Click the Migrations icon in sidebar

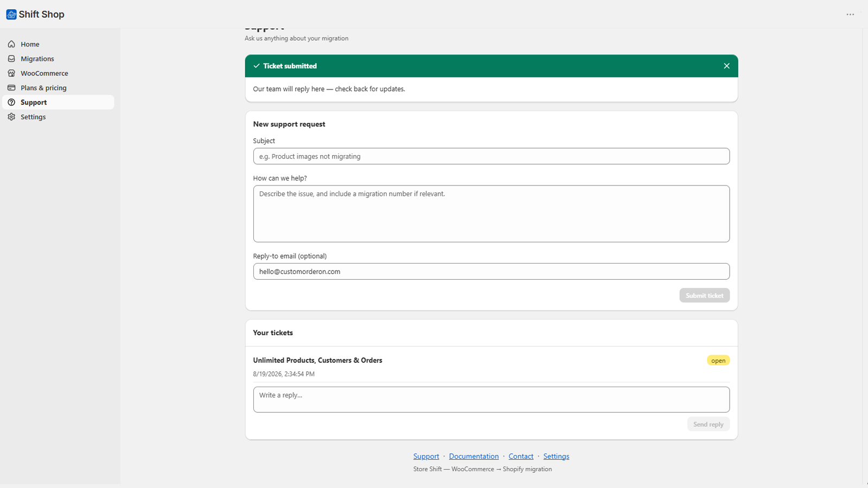(x=11, y=59)
